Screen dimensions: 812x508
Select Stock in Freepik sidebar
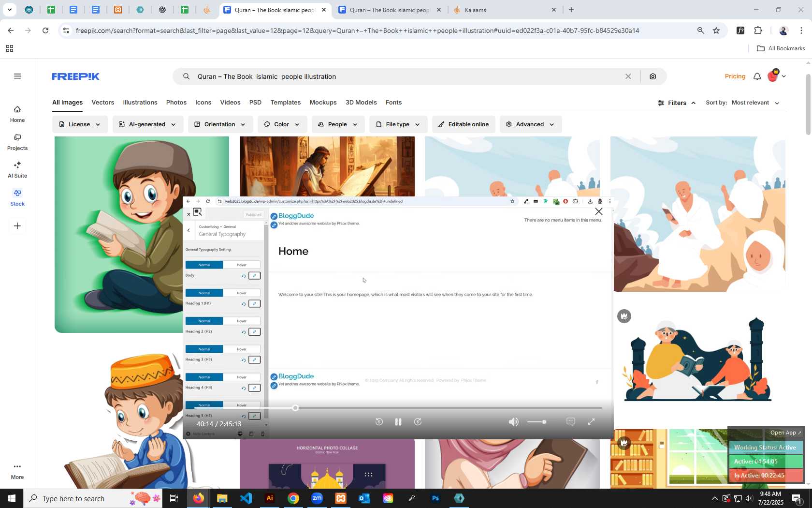coord(17,198)
